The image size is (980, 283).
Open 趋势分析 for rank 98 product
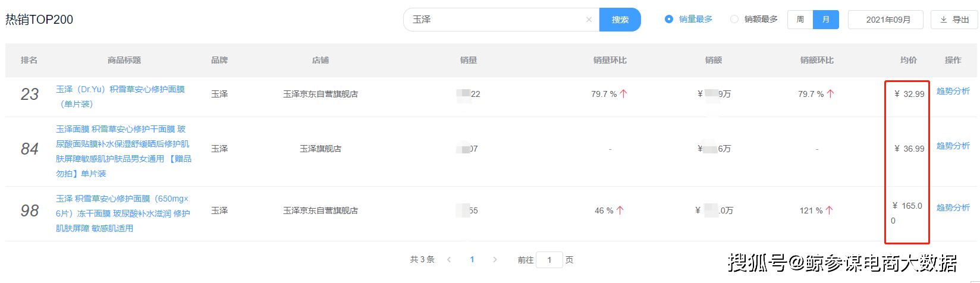click(953, 207)
